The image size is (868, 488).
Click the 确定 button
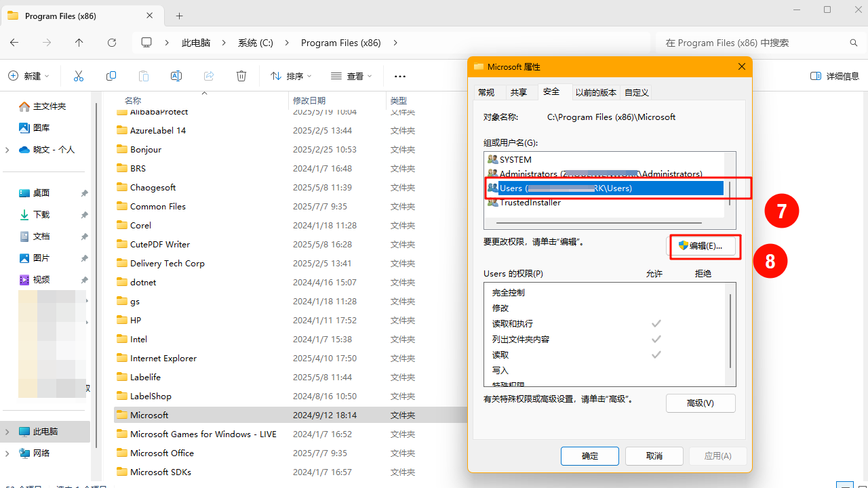pos(590,455)
